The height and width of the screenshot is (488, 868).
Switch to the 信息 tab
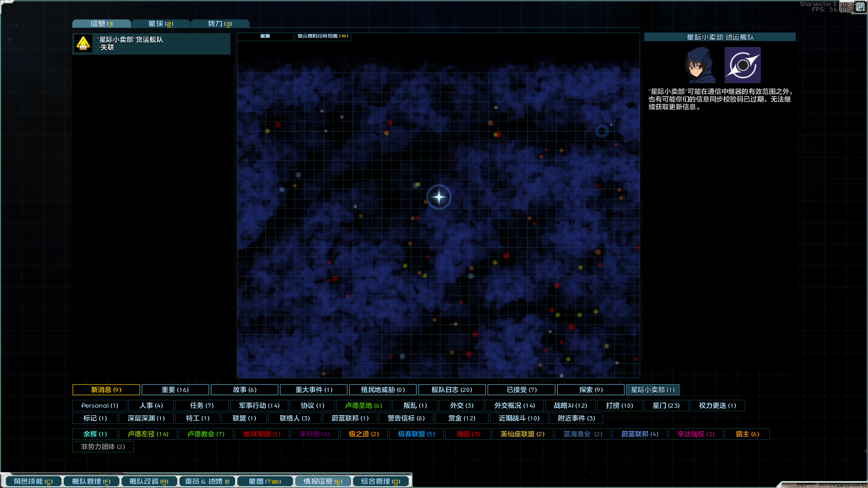tap(102, 23)
